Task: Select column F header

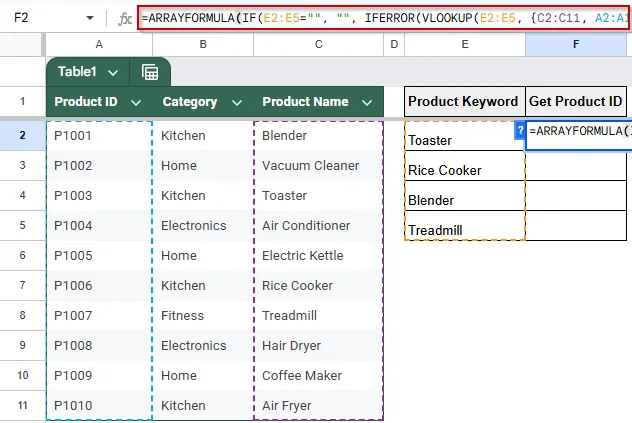Action: (576, 45)
